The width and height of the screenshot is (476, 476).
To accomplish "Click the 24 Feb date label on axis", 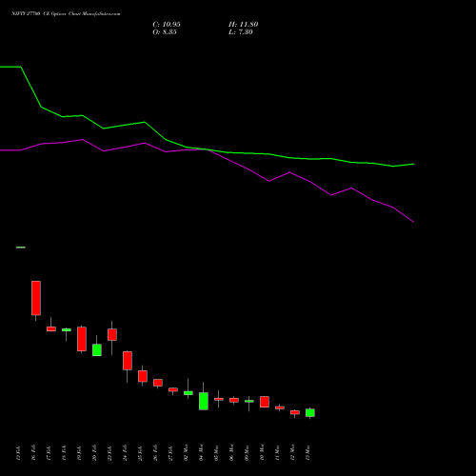I will 125,453.
